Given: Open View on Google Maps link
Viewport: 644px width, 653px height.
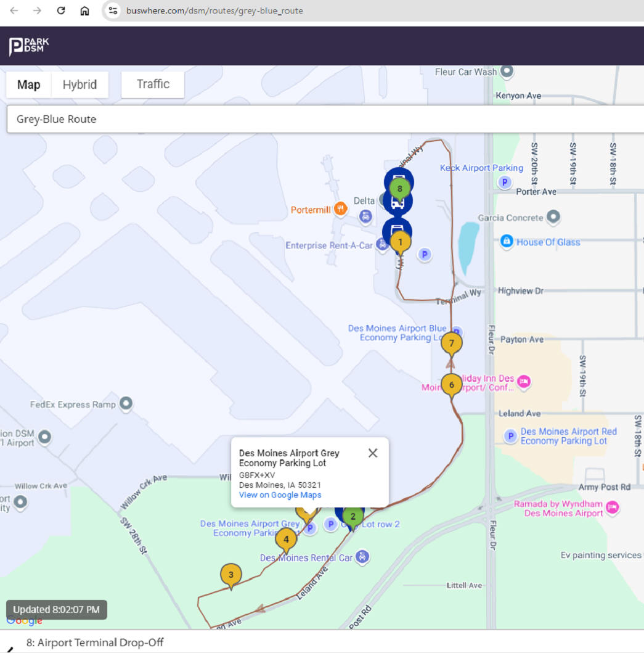Looking at the screenshot, I should (280, 495).
